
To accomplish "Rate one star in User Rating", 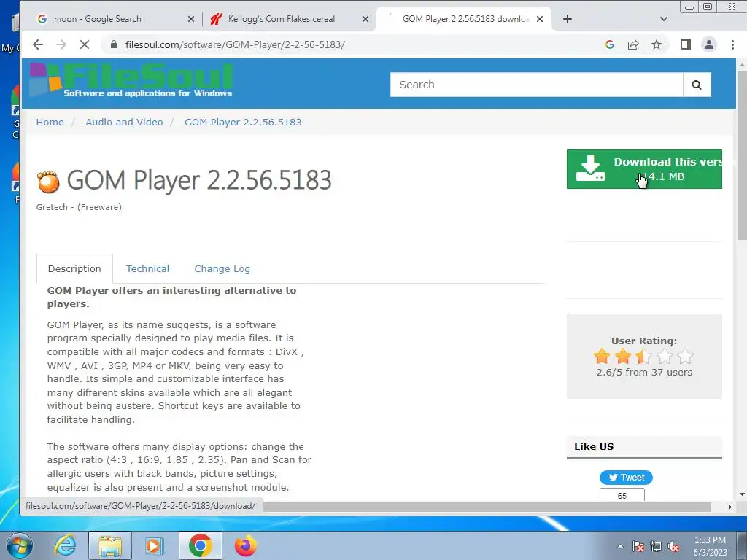I will (x=602, y=356).
